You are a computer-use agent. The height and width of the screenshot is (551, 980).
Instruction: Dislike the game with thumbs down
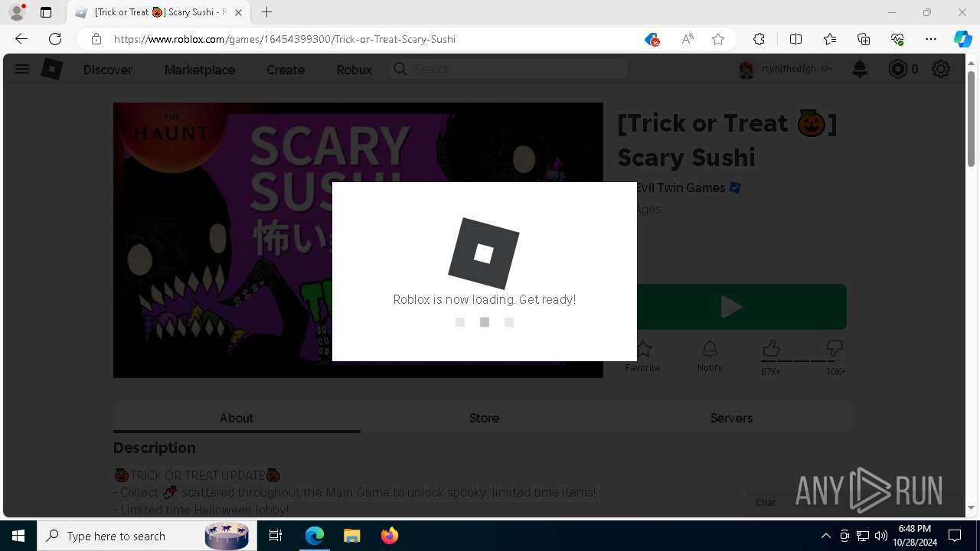point(835,349)
